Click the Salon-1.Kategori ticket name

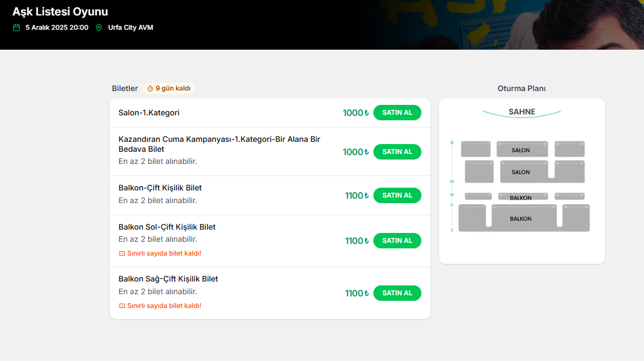coord(149,113)
